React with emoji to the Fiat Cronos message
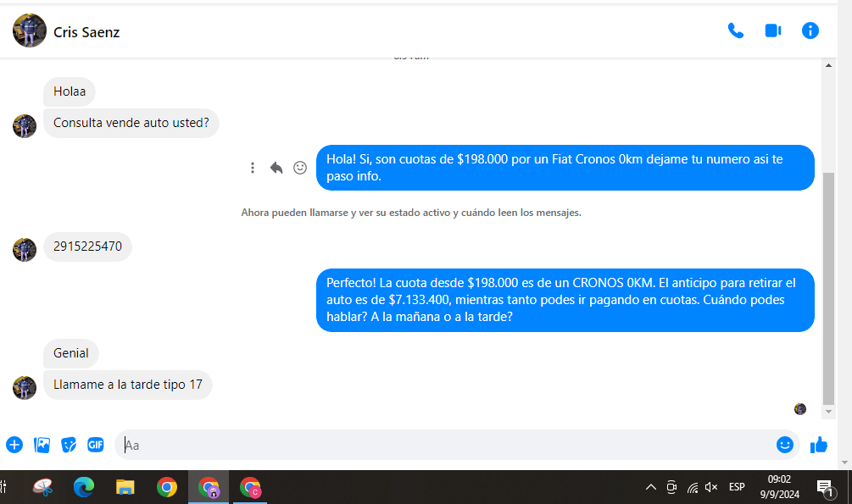 pyautogui.click(x=300, y=168)
